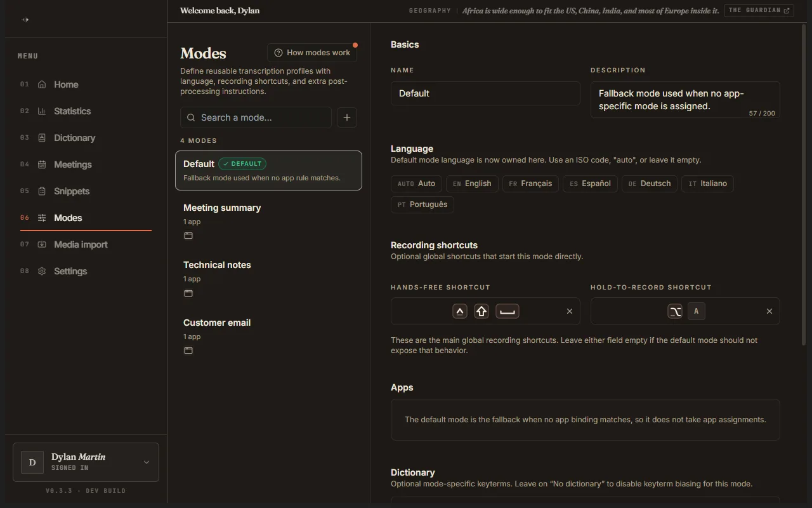Expand the Dylan Martin account chevron
The height and width of the screenshot is (508, 812).
click(147, 462)
